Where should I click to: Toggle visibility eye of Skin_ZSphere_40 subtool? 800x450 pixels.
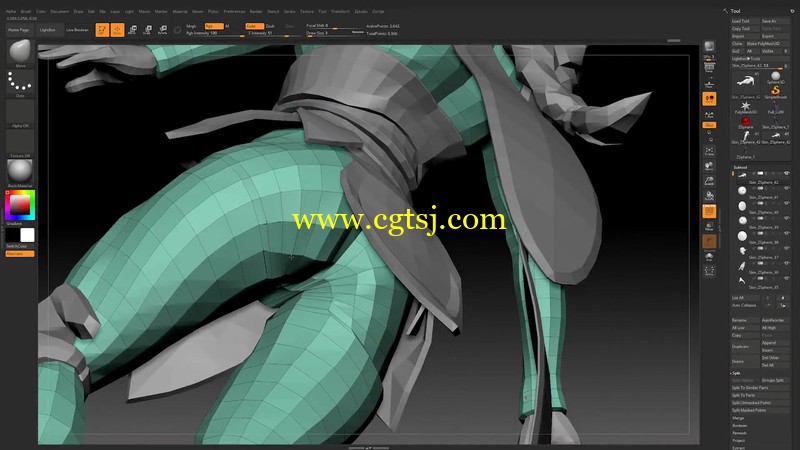point(787,203)
